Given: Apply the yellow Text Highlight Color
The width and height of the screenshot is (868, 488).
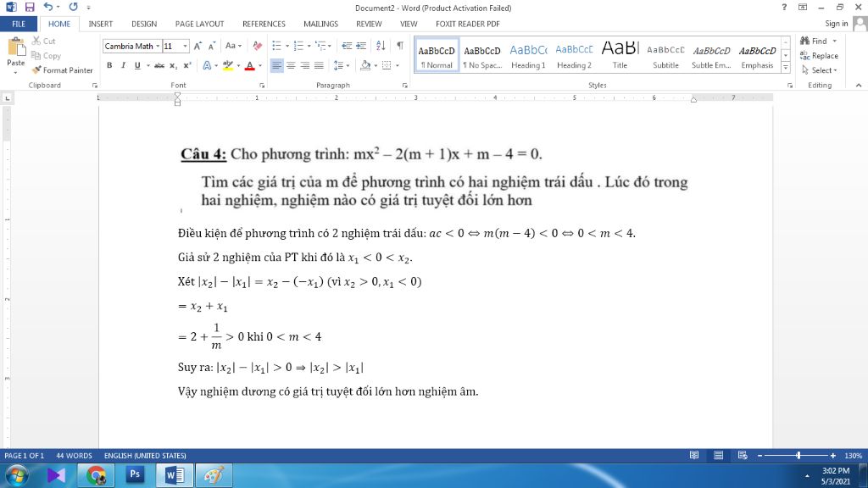Looking at the screenshot, I should [x=227, y=65].
